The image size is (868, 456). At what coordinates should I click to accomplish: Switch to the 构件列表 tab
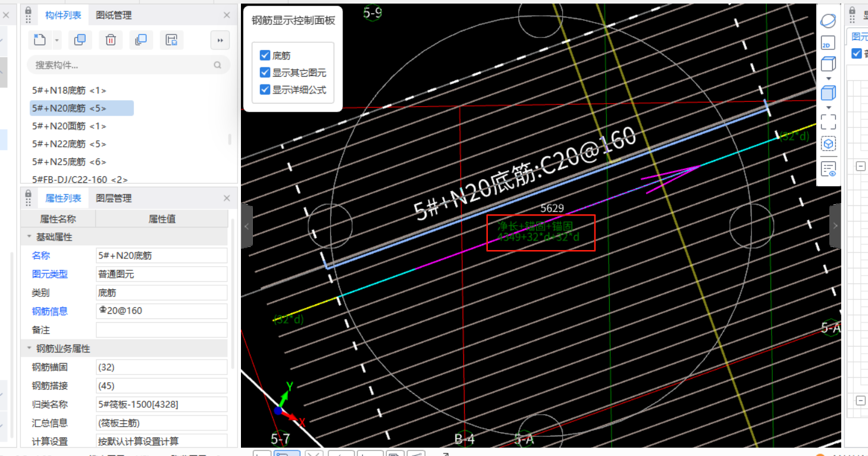click(x=63, y=15)
